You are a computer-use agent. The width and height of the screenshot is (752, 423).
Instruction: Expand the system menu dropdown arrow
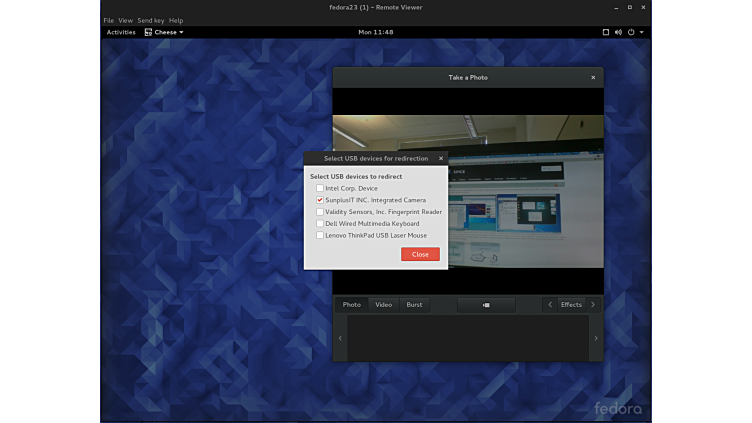[x=642, y=32]
